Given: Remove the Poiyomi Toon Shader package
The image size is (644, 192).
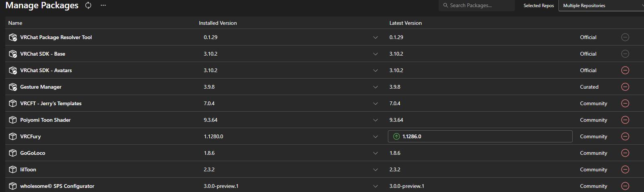Looking at the screenshot, I should (x=625, y=120).
